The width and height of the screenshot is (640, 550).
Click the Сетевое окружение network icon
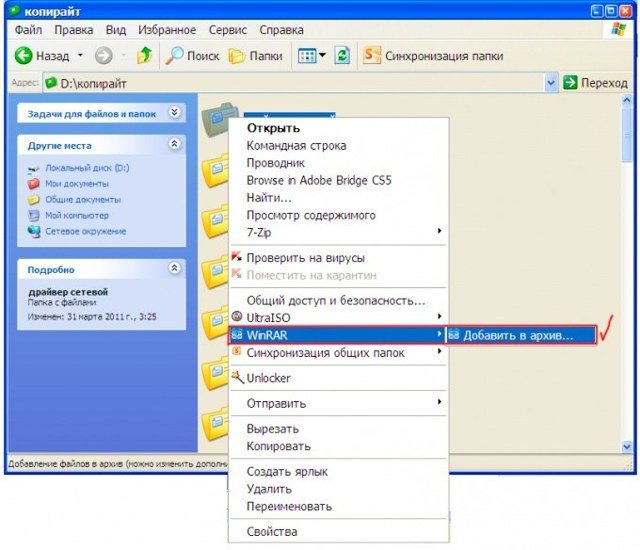33,231
